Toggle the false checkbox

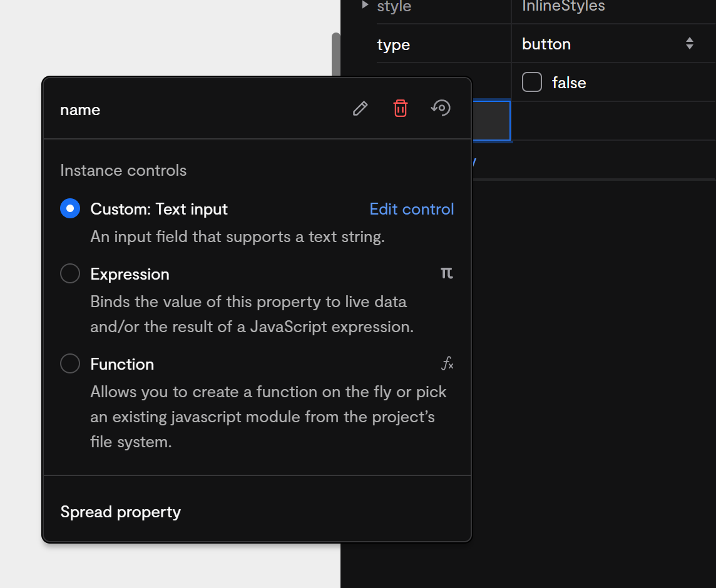click(532, 82)
